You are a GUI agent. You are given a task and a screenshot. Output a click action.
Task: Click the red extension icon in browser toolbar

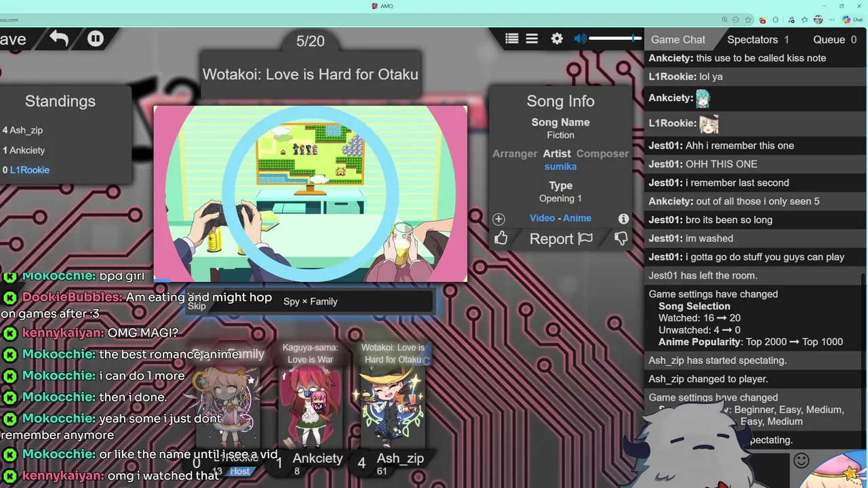pyautogui.click(x=762, y=20)
